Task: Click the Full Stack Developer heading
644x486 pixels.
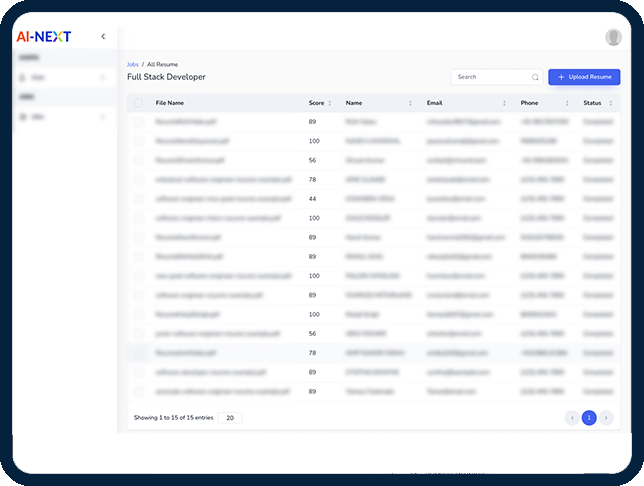Action: click(x=166, y=77)
